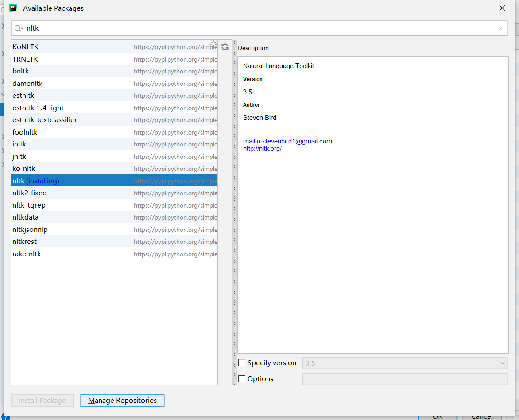Click the Natural Language Toolkit description text
The width and height of the screenshot is (519, 420).
click(279, 66)
